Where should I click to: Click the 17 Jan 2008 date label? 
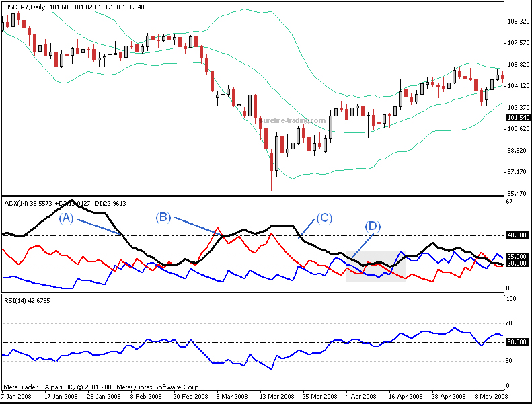tap(61, 396)
